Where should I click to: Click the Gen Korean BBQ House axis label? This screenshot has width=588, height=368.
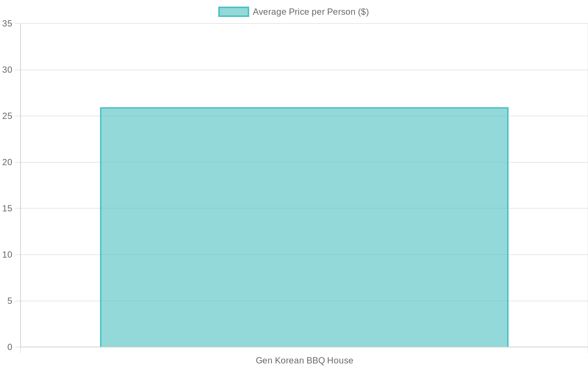point(304,360)
